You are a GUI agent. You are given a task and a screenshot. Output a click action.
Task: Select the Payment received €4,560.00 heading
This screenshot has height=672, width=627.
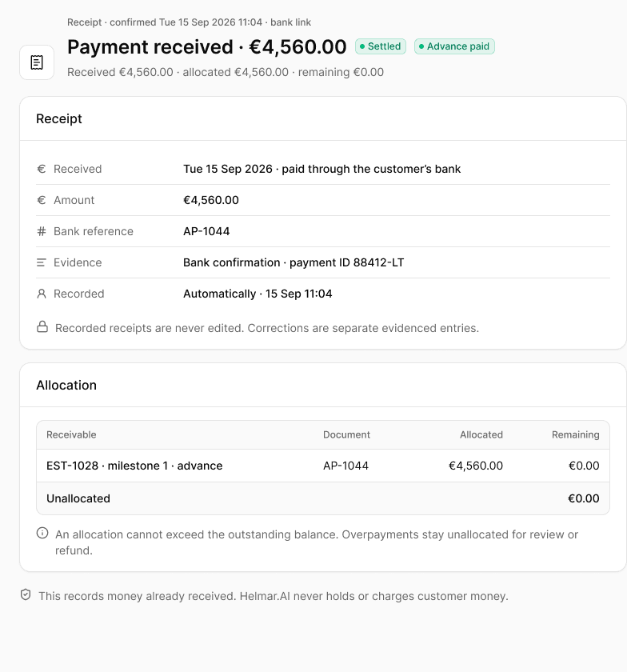coord(207,46)
